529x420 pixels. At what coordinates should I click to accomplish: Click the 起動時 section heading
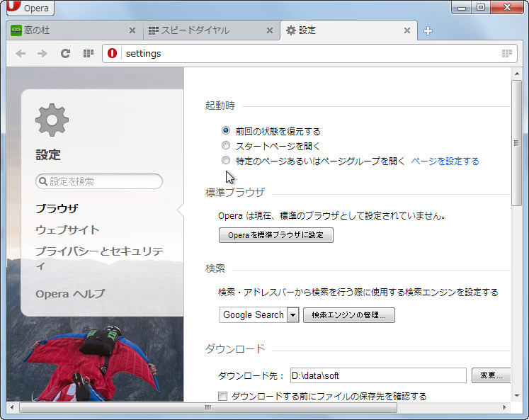coord(220,106)
